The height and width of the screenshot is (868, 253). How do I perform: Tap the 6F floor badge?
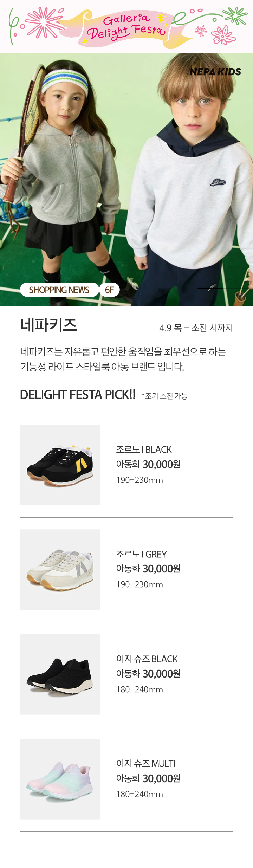coord(110,290)
